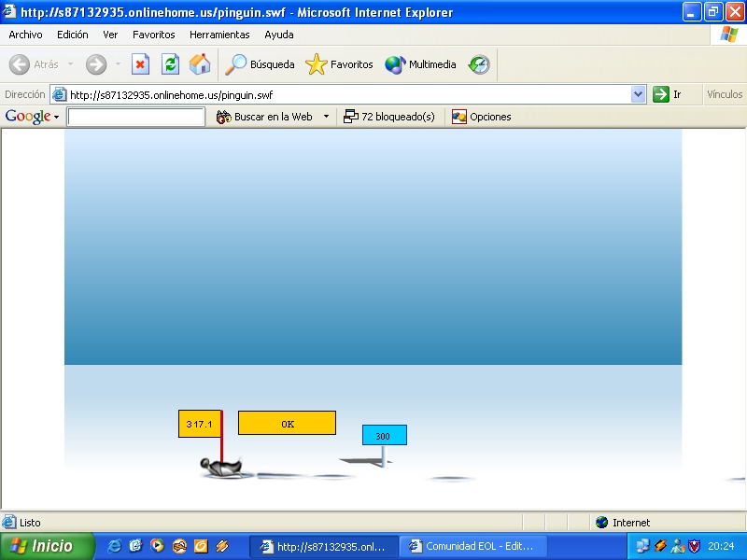
Task: Click the page icon in address bar
Action: 59,94
